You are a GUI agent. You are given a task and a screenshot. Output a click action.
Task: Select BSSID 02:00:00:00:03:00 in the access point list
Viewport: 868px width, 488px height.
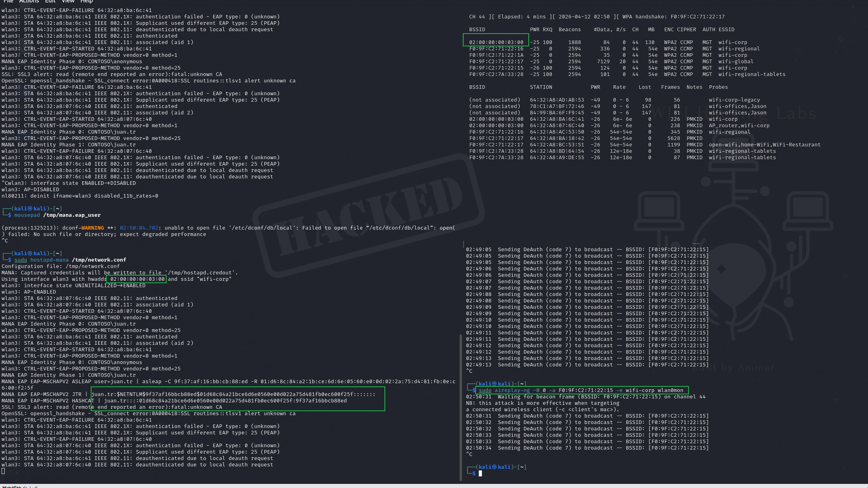pyautogui.click(x=496, y=42)
